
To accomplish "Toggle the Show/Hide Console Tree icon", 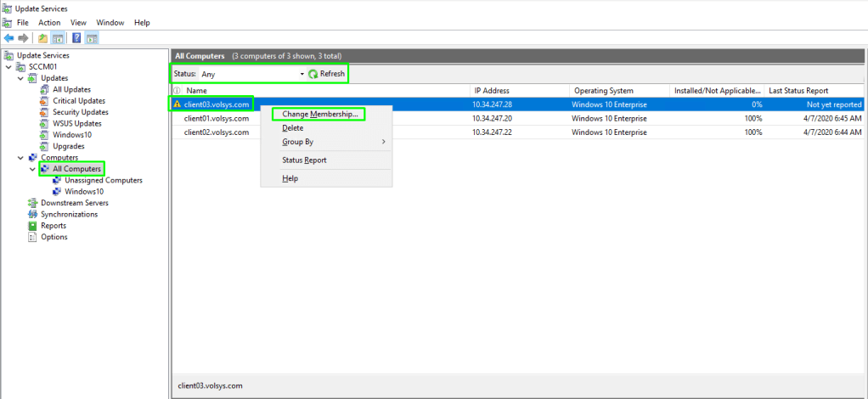I will click(x=58, y=38).
